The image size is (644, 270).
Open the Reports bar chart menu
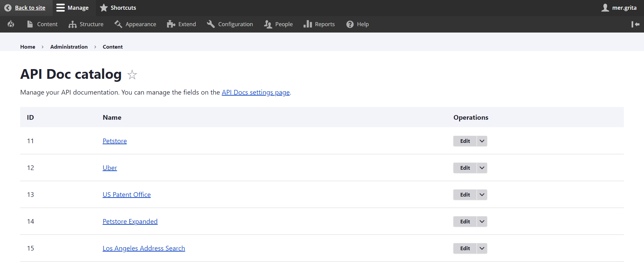(x=319, y=24)
